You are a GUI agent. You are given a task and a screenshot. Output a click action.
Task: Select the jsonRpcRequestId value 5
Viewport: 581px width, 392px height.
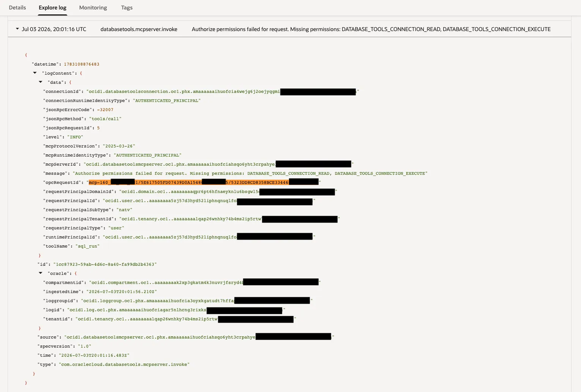click(x=98, y=128)
